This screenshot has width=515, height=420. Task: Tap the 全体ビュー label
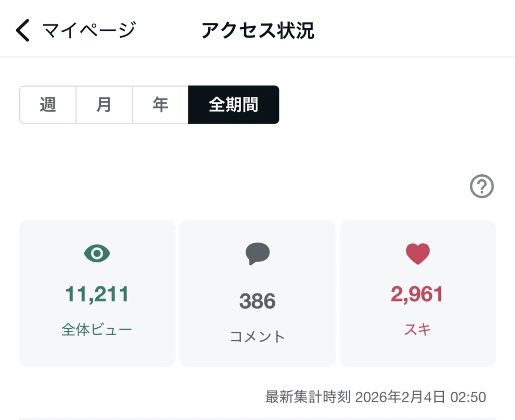97,329
